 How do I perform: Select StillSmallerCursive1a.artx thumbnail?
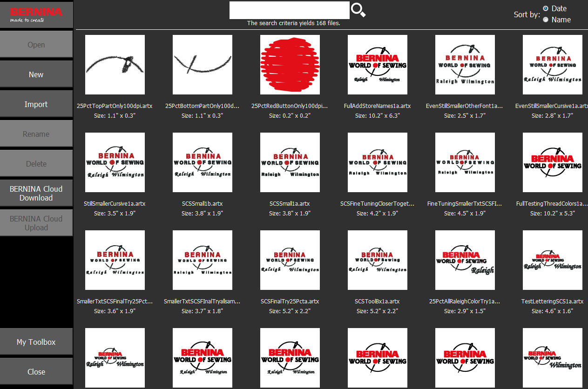115,162
